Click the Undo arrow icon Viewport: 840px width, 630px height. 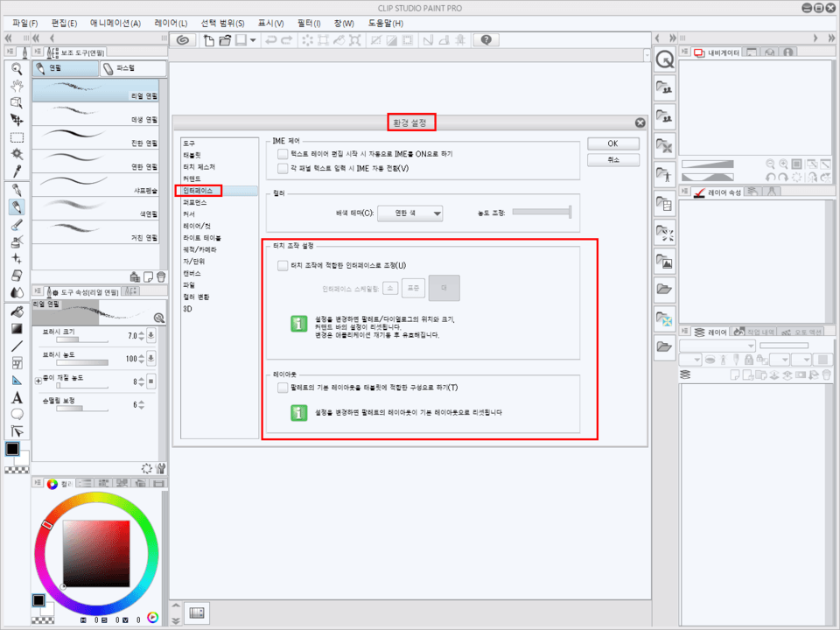tap(271, 40)
